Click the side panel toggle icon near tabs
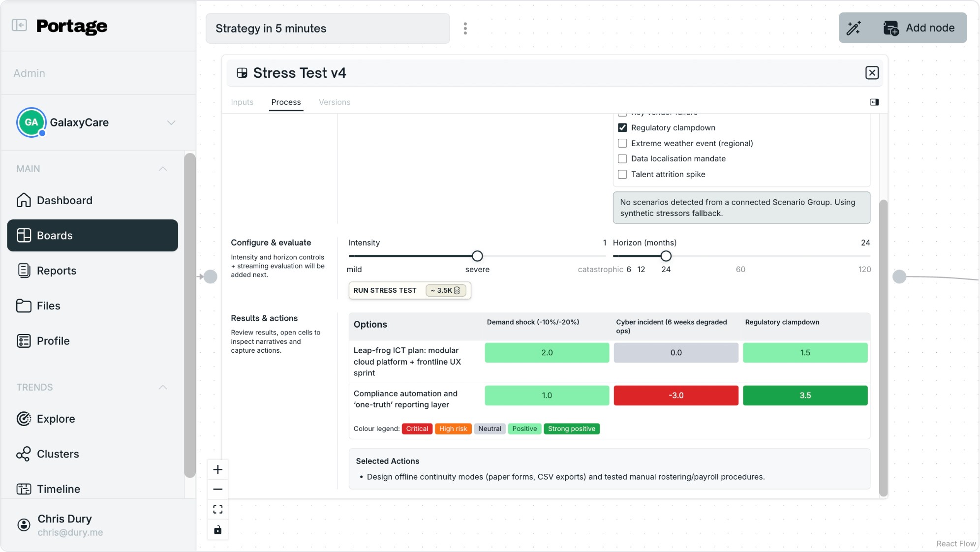 click(x=874, y=102)
